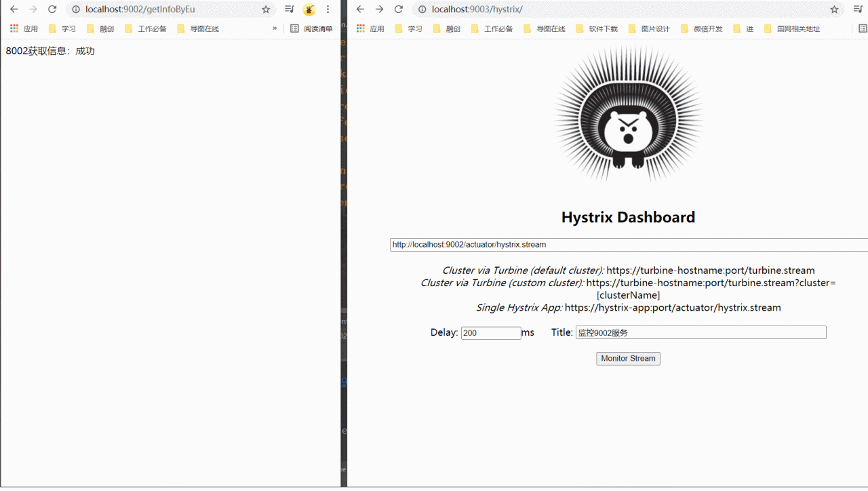Image resolution: width=868 pixels, height=491 pixels.
Task: Open media control icon in right browser
Action: point(858,9)
